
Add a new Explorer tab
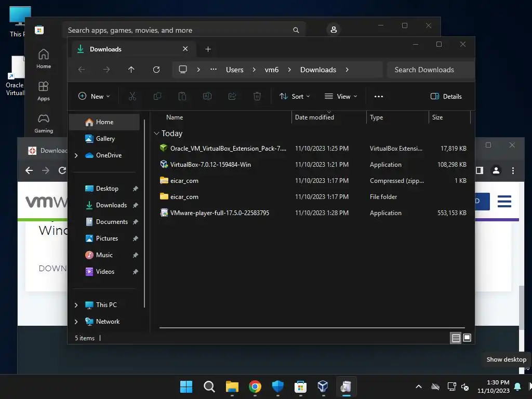208,49
